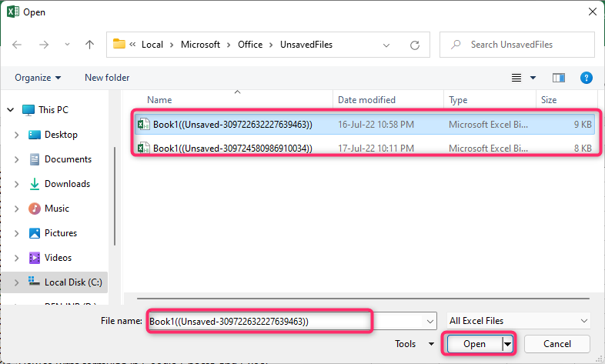The width and height of the screenshot is (605, 364).
Task: Open the All Excel Files type dropdown
Action: (x=519, y=321)
